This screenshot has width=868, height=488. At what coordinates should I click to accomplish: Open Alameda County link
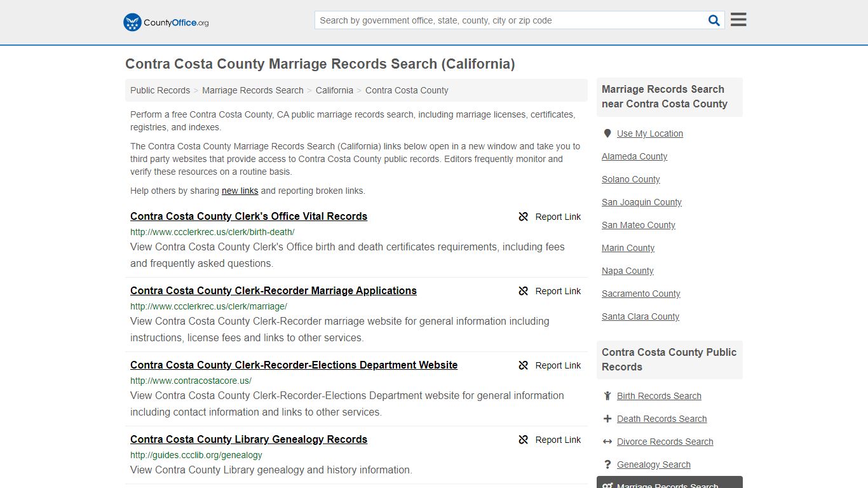634,156
